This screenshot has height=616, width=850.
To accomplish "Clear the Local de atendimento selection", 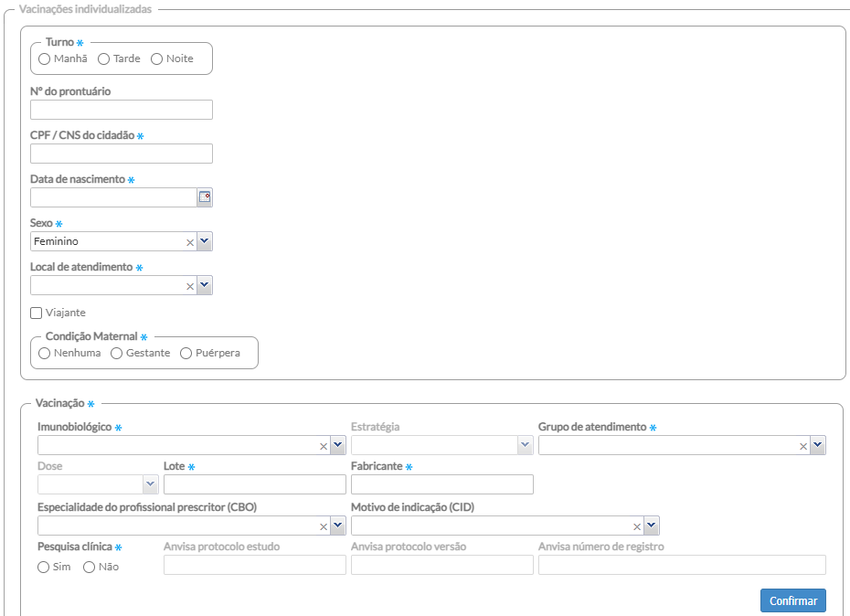I will pos(190,286).
